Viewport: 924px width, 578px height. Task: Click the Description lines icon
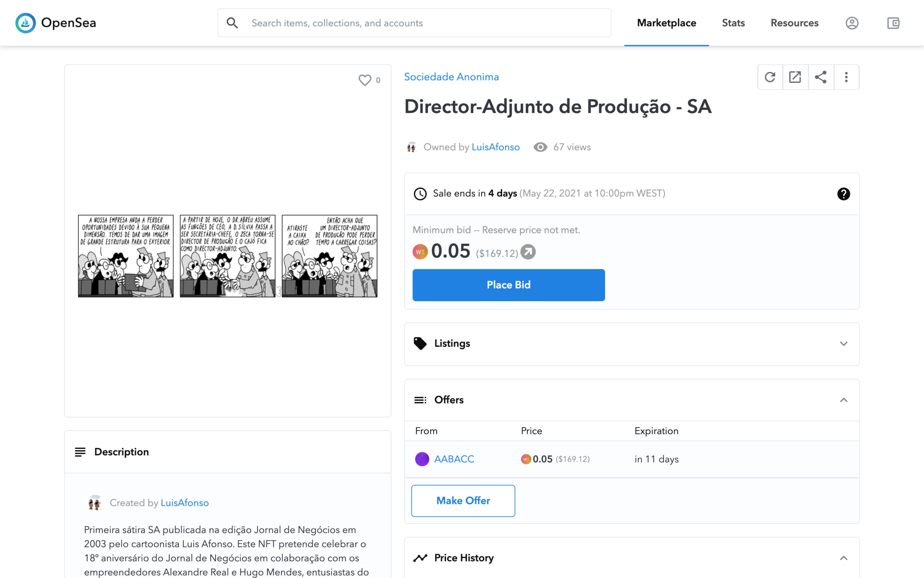[x=80, y=452]
